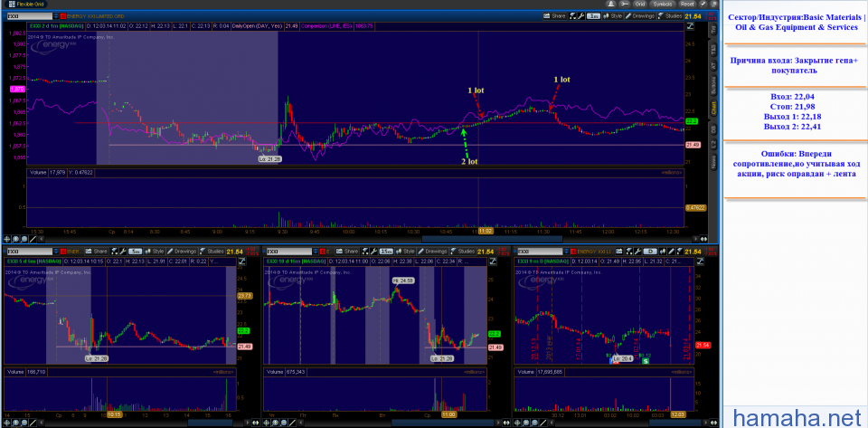868x428 pixels.
Task: Click symbol field of the 15m chart
Action: [x=289, y=252]
